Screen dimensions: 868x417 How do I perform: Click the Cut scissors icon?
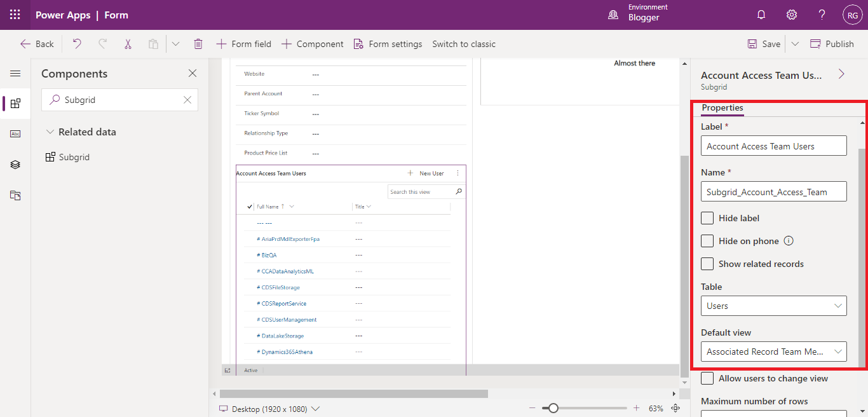pos(128,44)
